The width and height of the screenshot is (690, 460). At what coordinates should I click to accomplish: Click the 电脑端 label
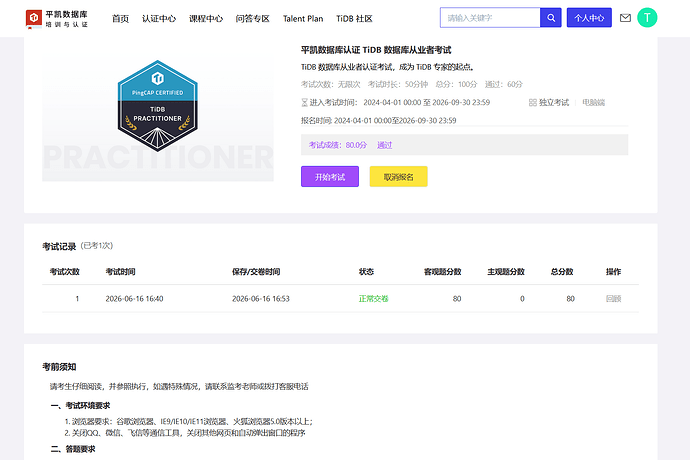[x=594, y=103]
